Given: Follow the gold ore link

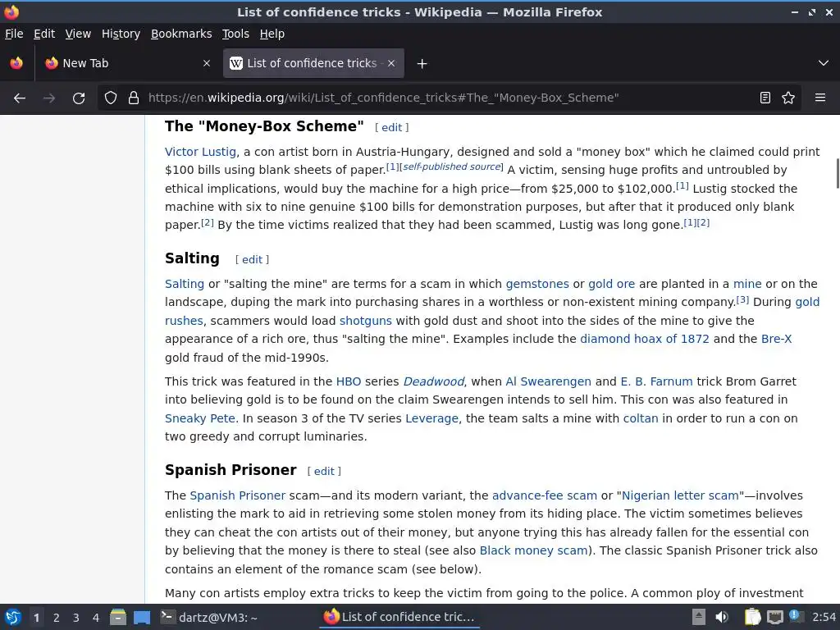Looking at the screenshot, I should click(x=612, y=284).
